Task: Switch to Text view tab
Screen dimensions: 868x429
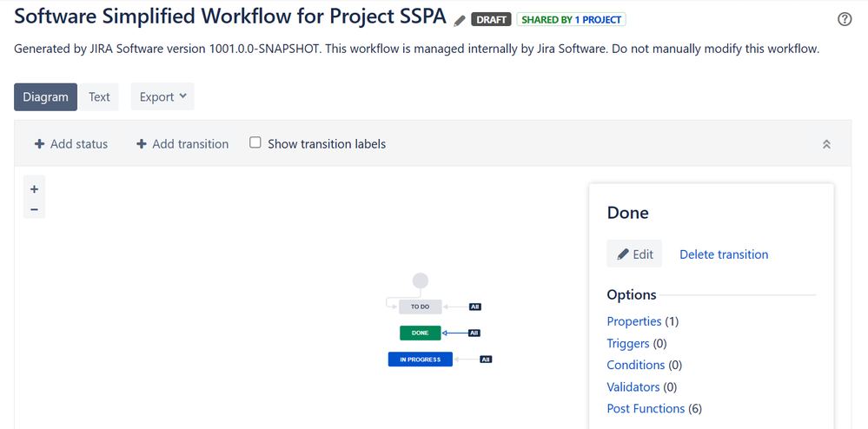Action: [x=99, y=97]
